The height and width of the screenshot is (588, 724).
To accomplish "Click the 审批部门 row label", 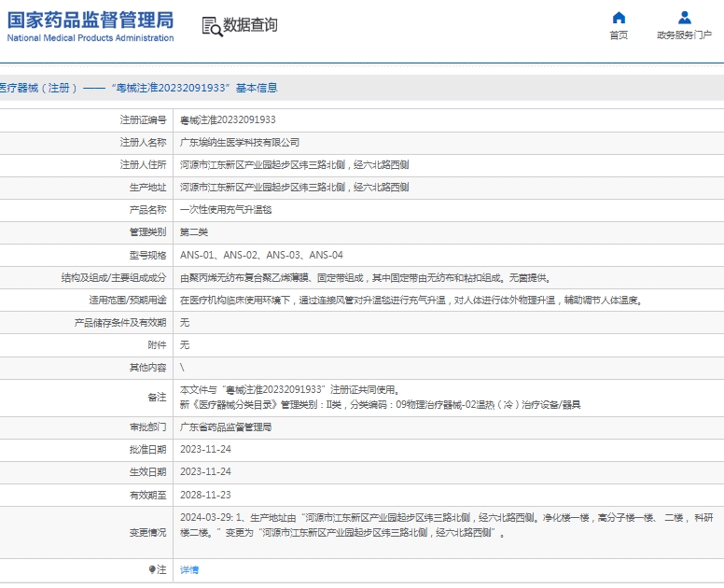I will (147, 427).
